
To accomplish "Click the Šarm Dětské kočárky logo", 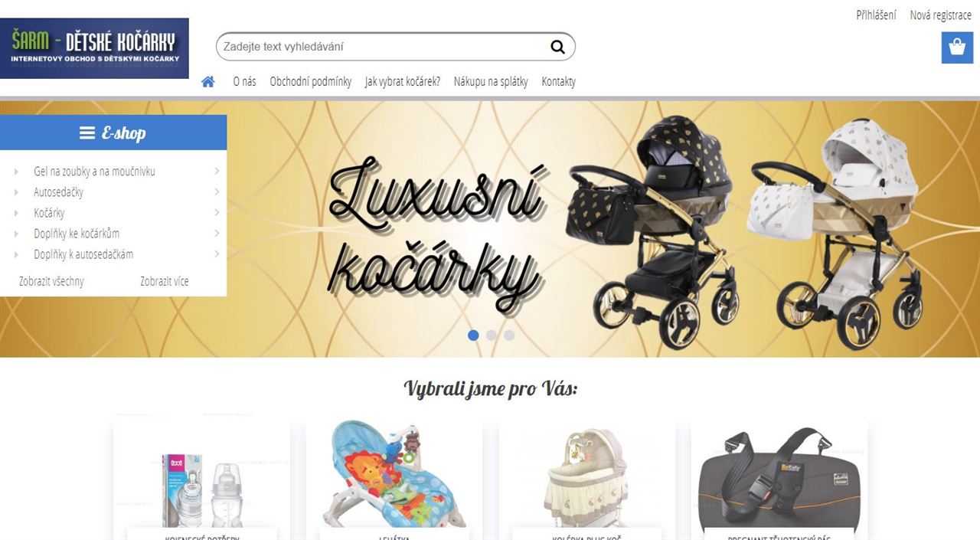I will pos(94,48).
